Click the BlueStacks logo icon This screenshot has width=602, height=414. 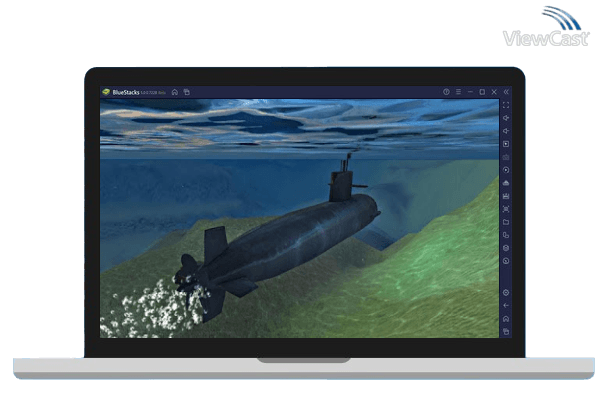pos(106,92)
